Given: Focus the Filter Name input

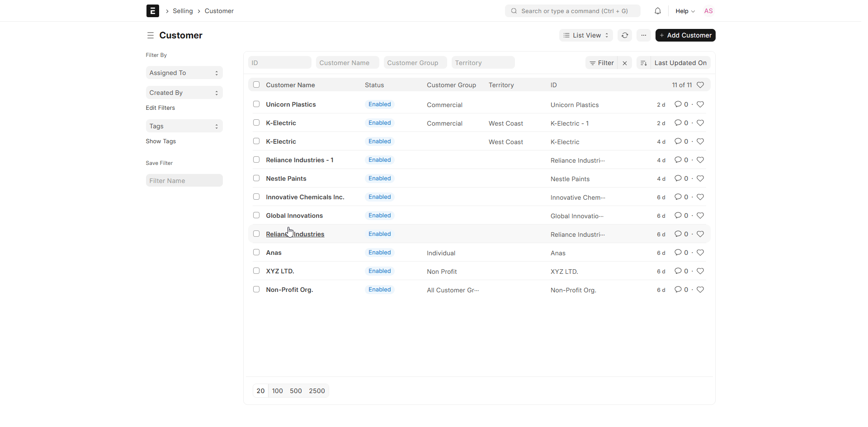Looking at the screenshot, I should pyautogui.click(x=184, y=181).
